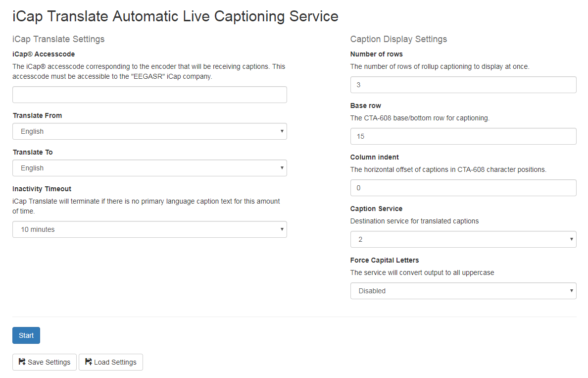
Task: Click the Save Settings button label
Action: pyautogui.click(x=49, y=362)
